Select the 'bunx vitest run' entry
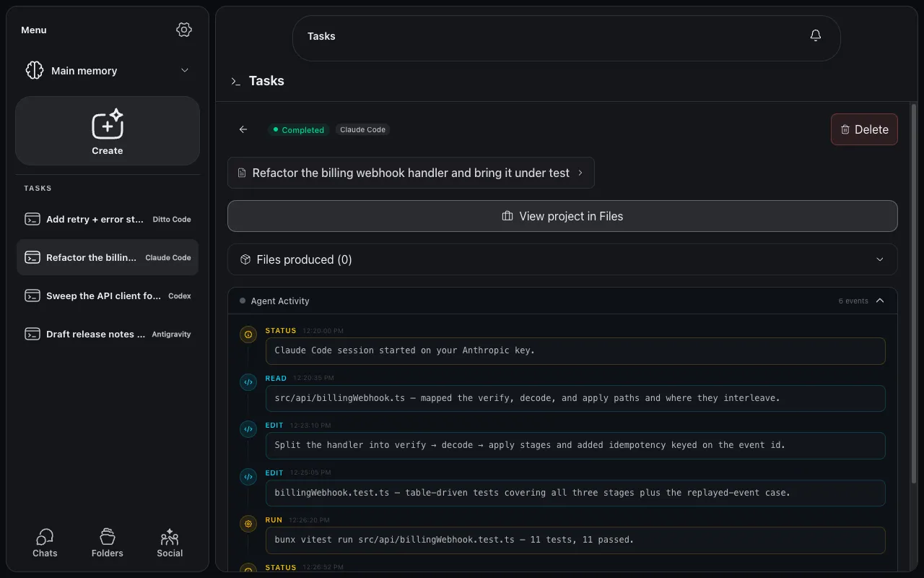The height and width of the screenshot is (578, 924). 575,540
